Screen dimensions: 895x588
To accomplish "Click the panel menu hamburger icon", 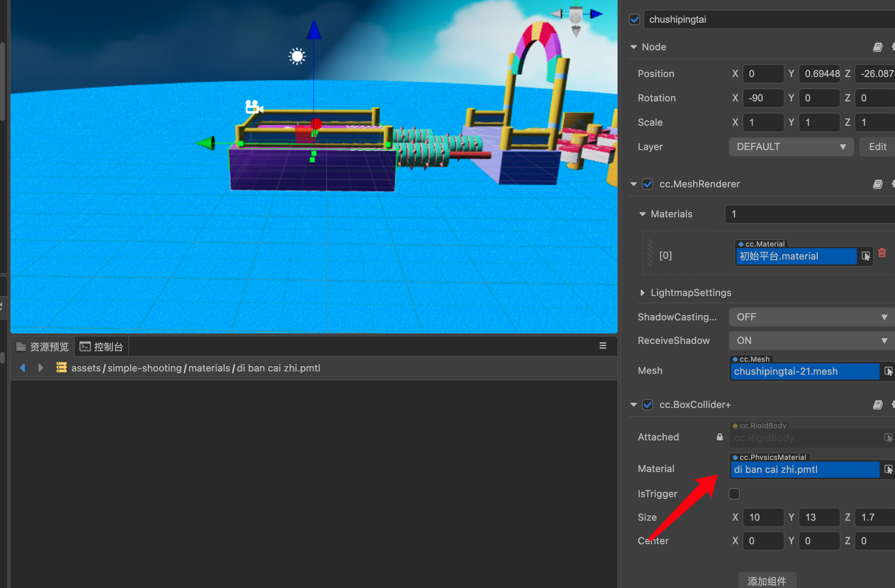I will (603, 346).
